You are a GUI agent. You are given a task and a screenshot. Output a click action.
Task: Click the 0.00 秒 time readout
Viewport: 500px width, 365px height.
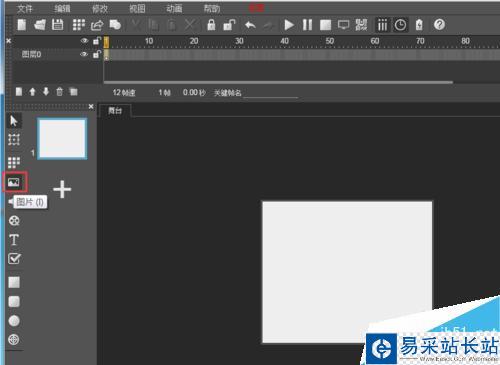tap(194, 93)
